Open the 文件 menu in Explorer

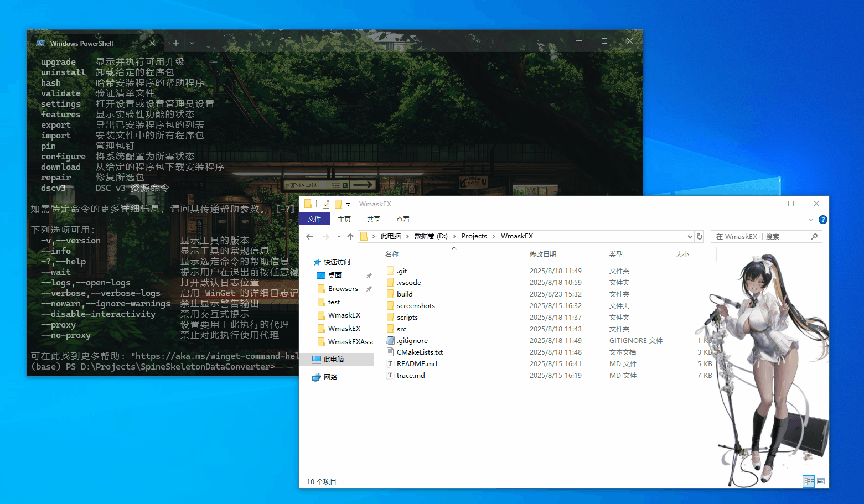pos(314,219)
